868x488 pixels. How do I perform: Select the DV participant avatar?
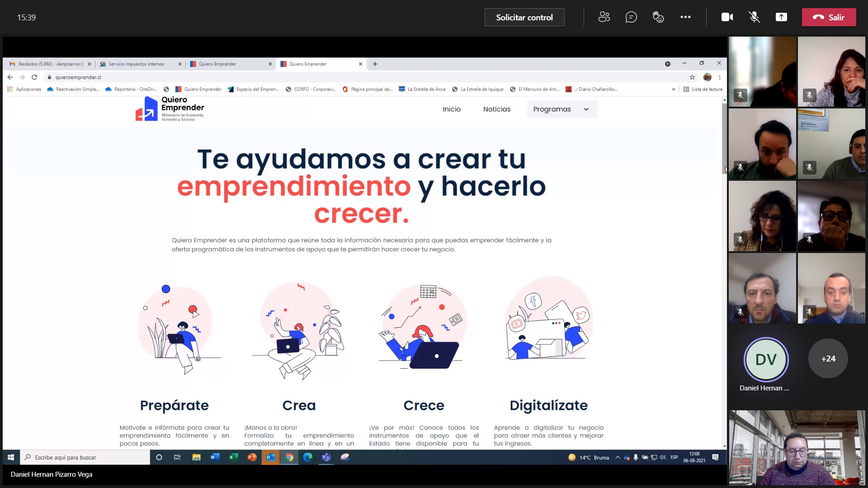(766, 360)
